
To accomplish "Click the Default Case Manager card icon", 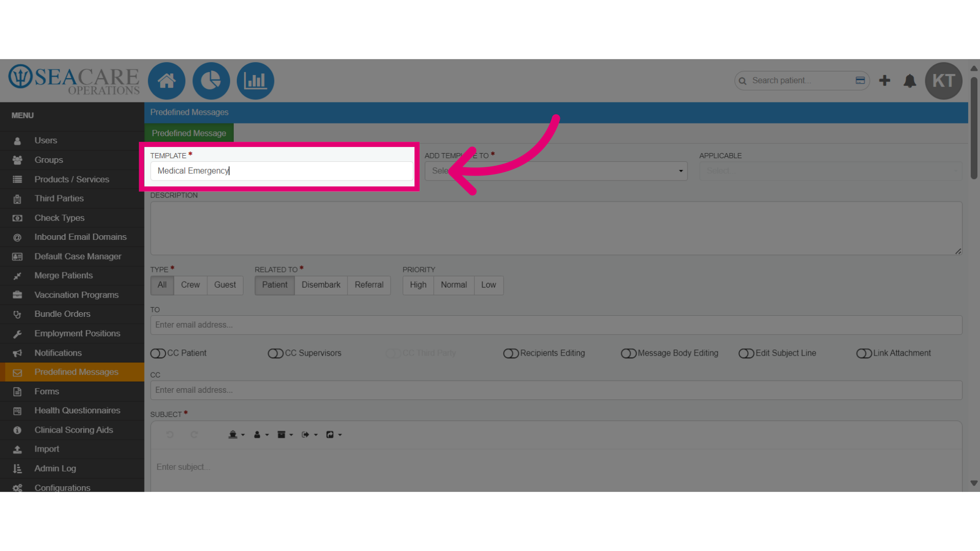I will click(17, 257).
